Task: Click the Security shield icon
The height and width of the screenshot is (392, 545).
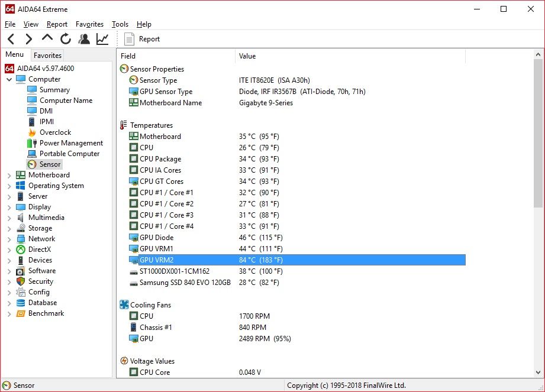Action: pos(21,281)
